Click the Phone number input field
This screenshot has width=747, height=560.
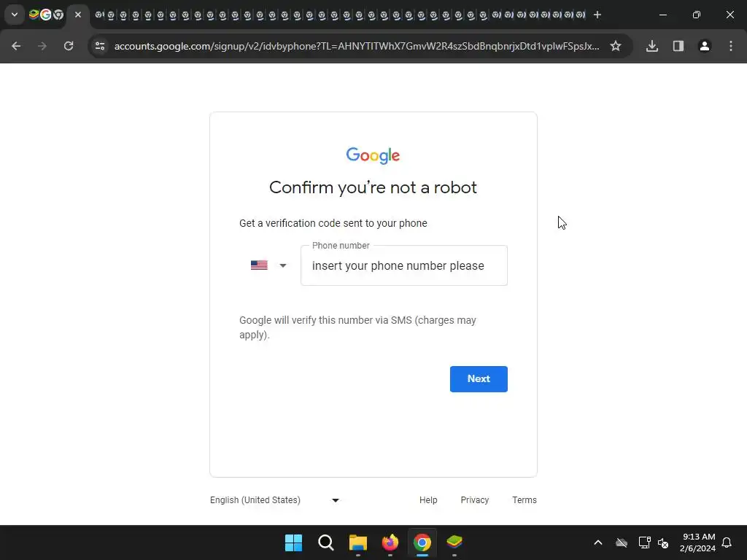click(404, 265)
